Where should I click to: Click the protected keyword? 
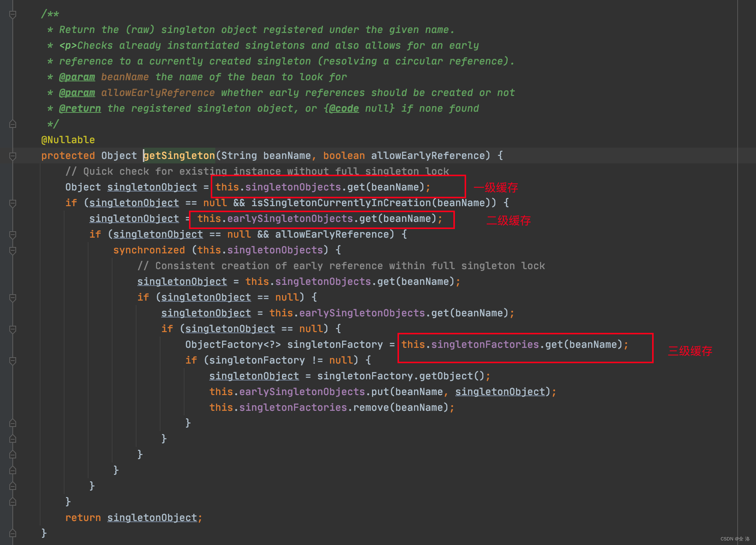tap(68, 156)
